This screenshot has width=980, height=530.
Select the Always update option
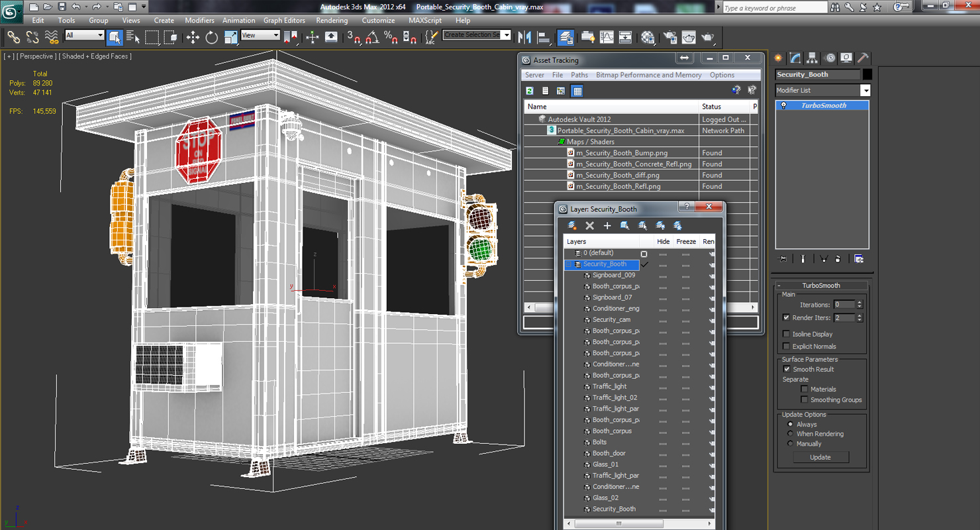tap(790, 425)
